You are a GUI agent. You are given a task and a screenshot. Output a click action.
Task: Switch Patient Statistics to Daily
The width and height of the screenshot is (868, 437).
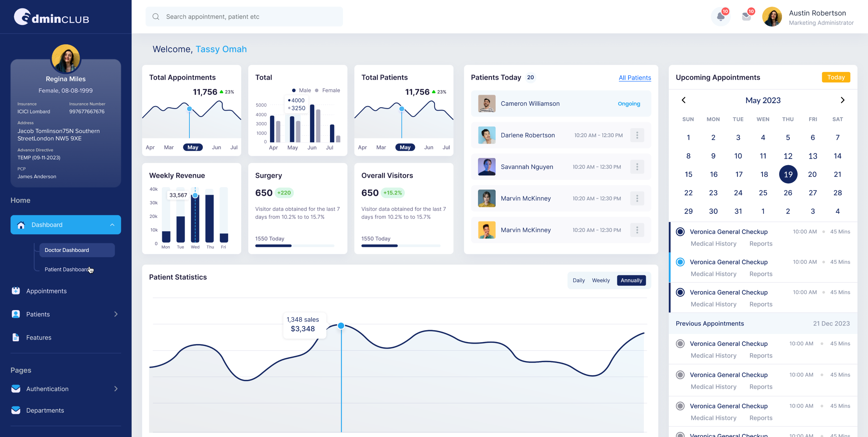tap(578, 280)
